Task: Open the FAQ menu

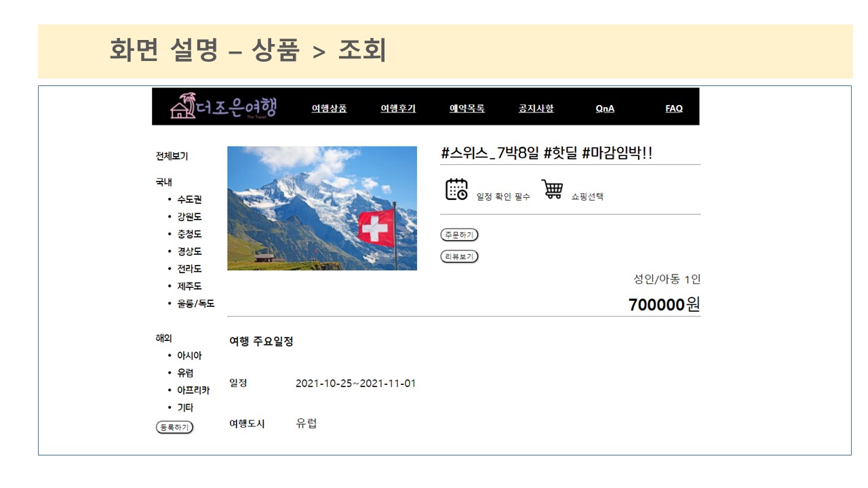Action: pos(674,108)
